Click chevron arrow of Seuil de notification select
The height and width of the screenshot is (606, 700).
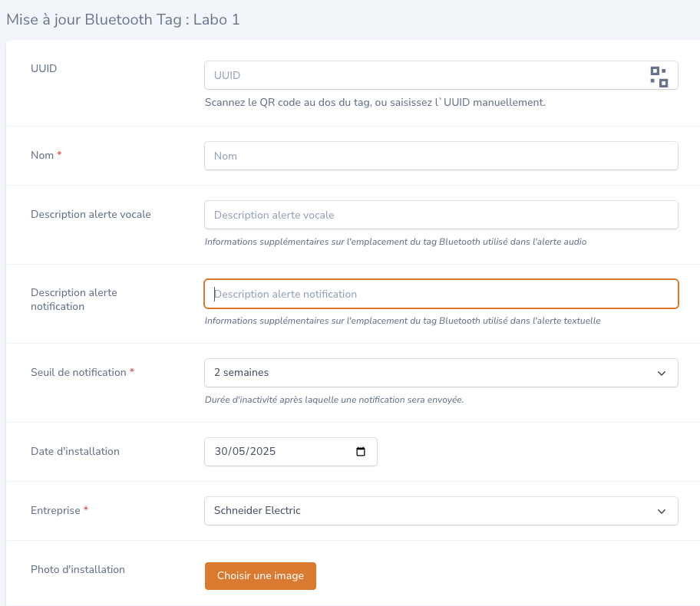(662, 373)
